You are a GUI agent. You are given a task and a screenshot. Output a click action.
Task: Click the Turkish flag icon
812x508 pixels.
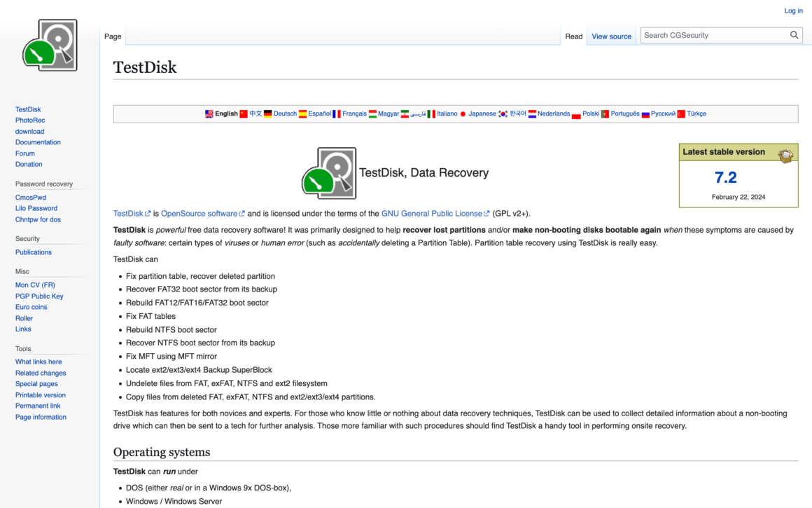[681, 114]
